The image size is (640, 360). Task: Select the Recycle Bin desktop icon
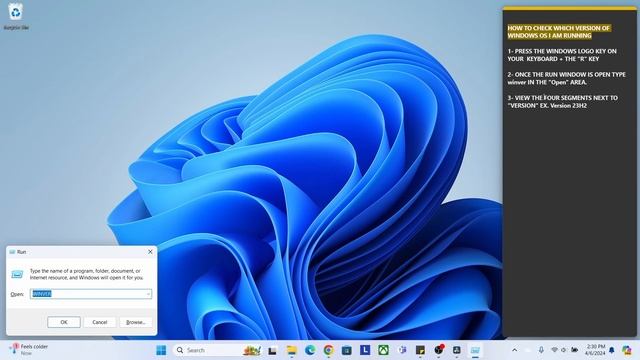click(16, 16)
